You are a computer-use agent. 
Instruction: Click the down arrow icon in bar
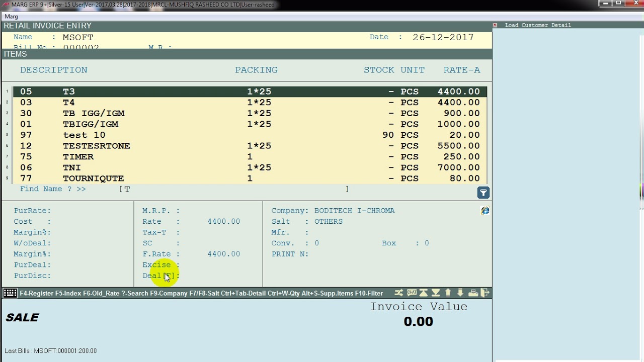(x=460, y=293)
